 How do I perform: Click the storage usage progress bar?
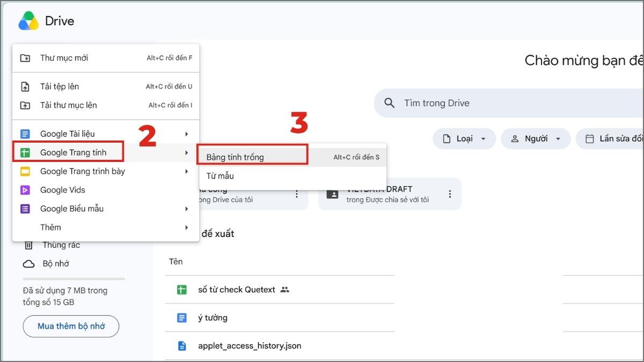click(74, 279)
